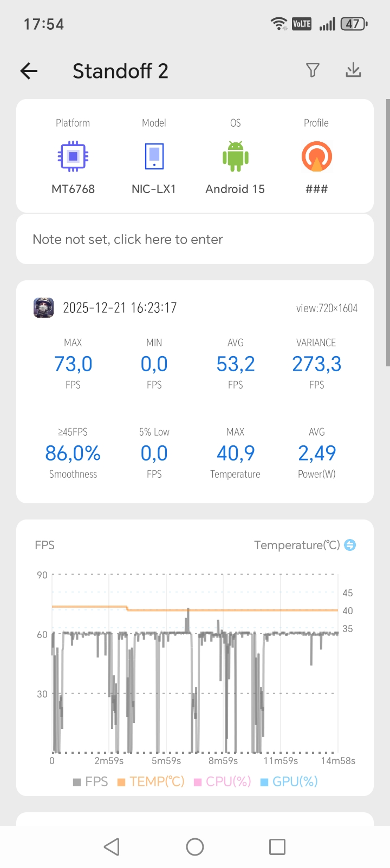Tap the orange Profile icon
The width and height of the screenshot is (390, 868).
316,156
